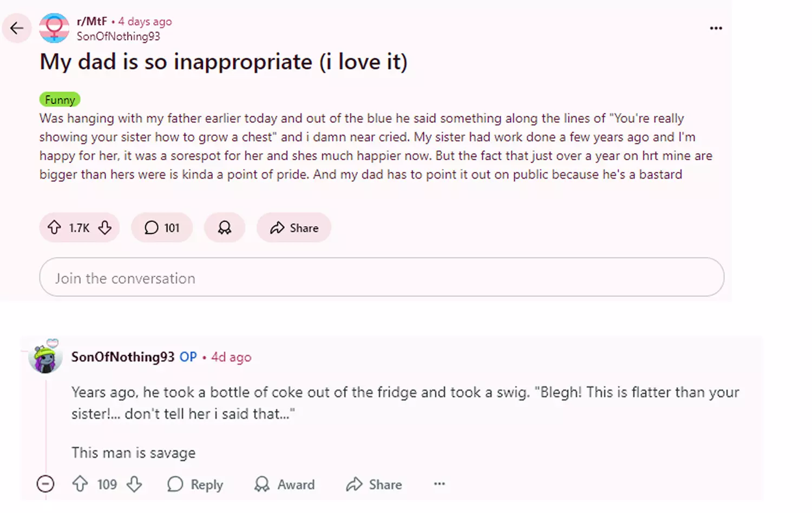The width and height of the screenshot is (812, 513).
Task: Open the post's three-dot options menu
Action: (x=716, y=28)
